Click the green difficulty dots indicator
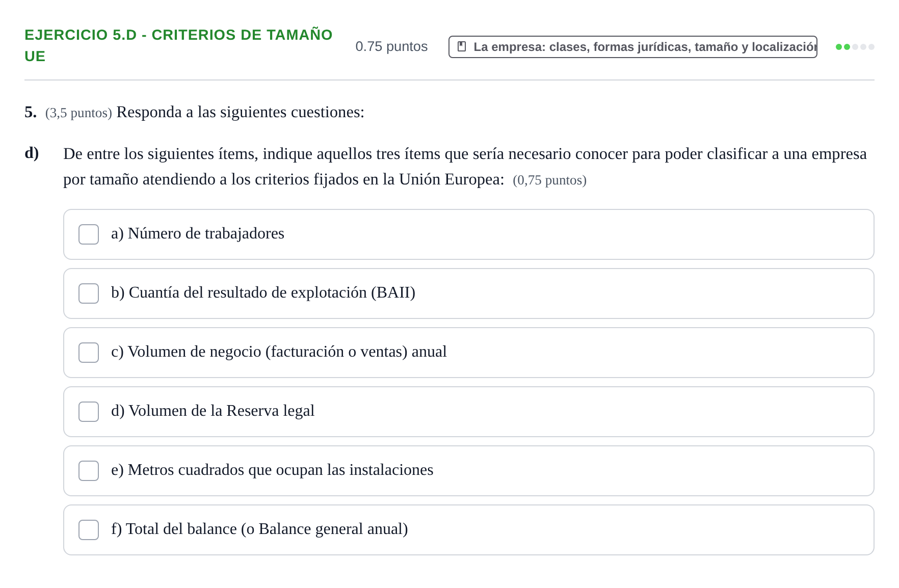The image size is (899, 588). [855, 47]
